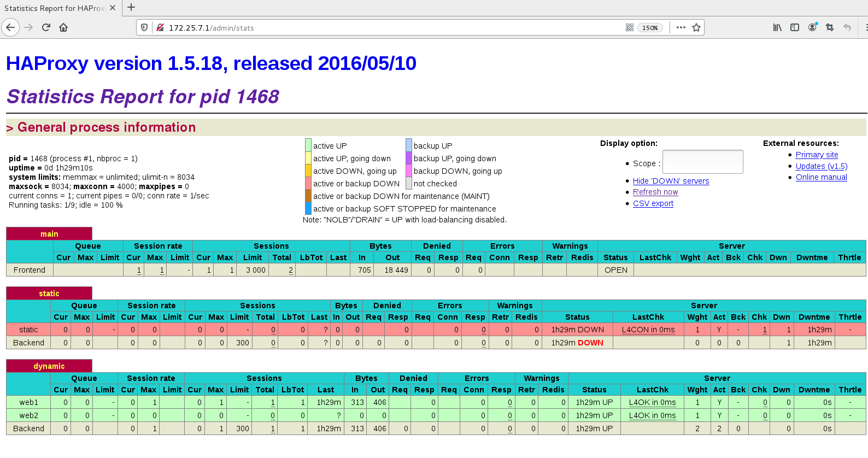Viewport: 868px width, 458px height.
Task: Open the tracking protection shield icon
Action: 144,27
